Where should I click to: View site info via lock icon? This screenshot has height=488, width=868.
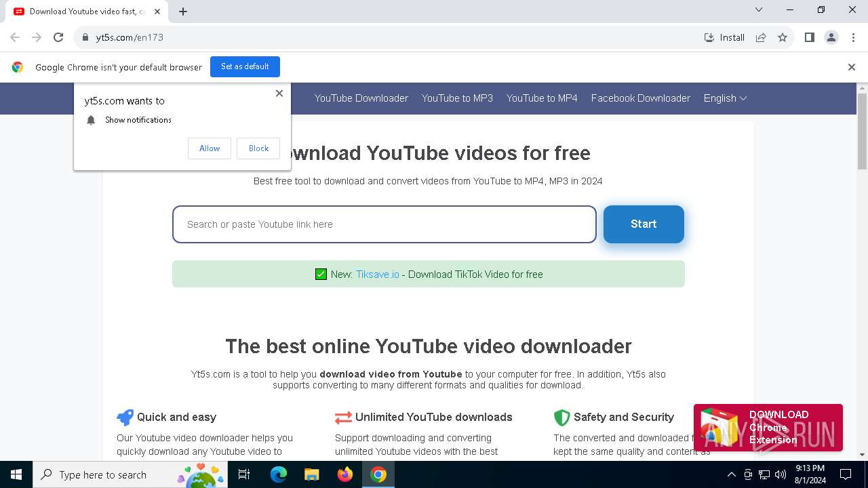tap(85, 37)
